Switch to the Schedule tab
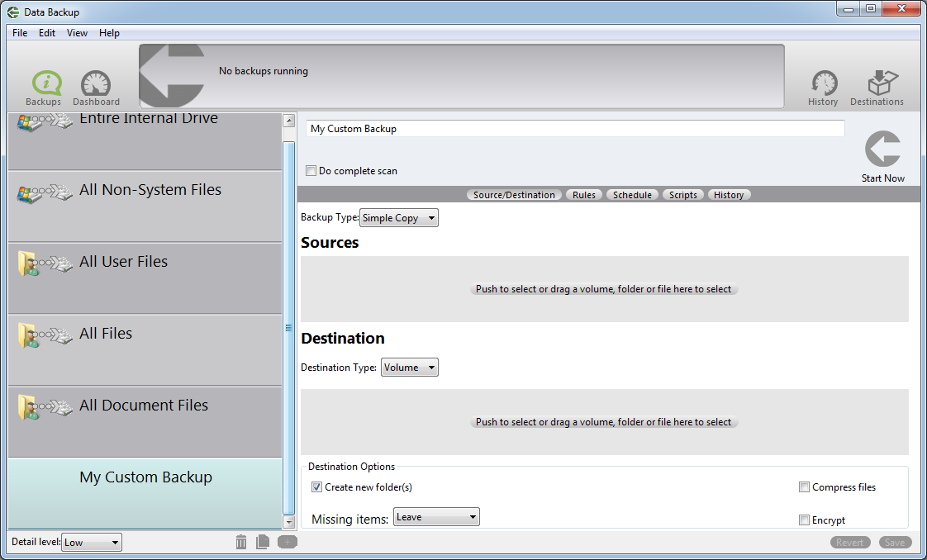The image size is (927, 560). (632, 194)
